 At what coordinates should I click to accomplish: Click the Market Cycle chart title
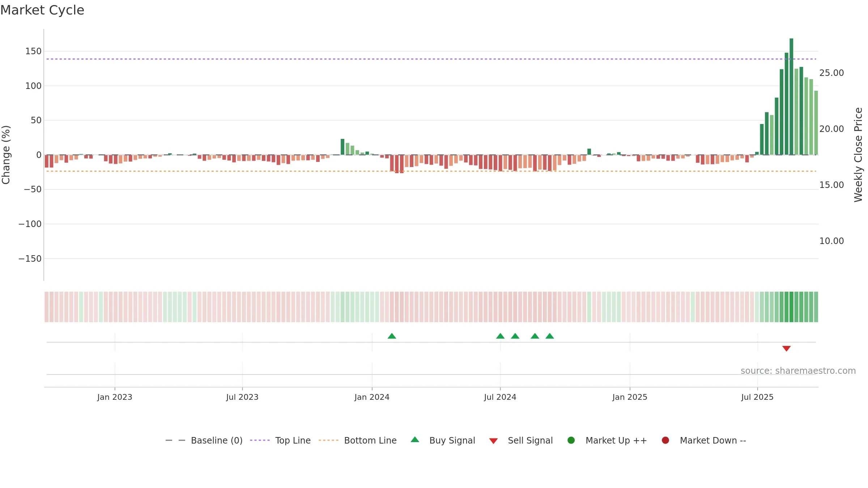42,10
